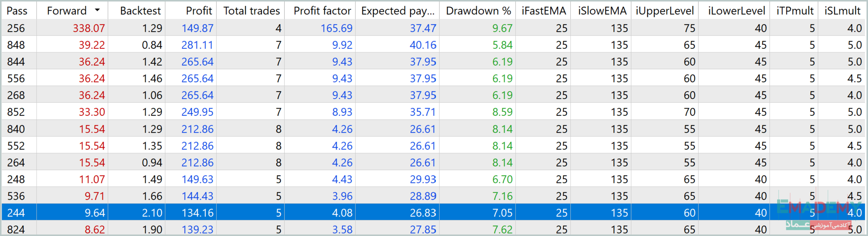Select pass 256 row
Image resolution: width=868 pixels, height=236 pixels.
pos(433,28)
